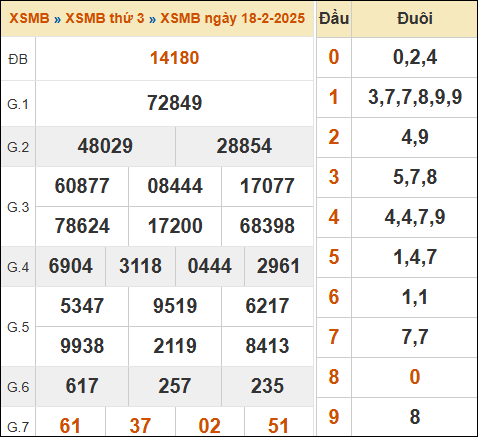Click the Đầu column header
478x437 pixels.
point(334,19)
